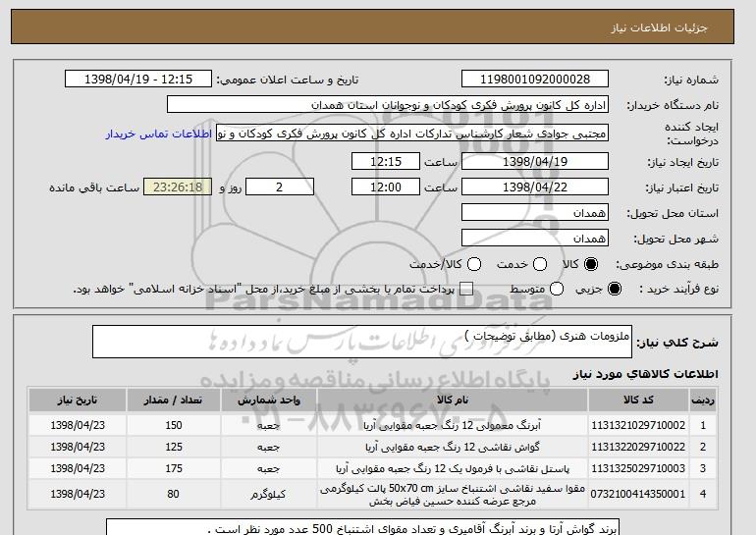Image resolution: width=756 pixels, height=535 pixels.
Task: Click the need date in the row with quantity 80
Action: coord(78,494)
